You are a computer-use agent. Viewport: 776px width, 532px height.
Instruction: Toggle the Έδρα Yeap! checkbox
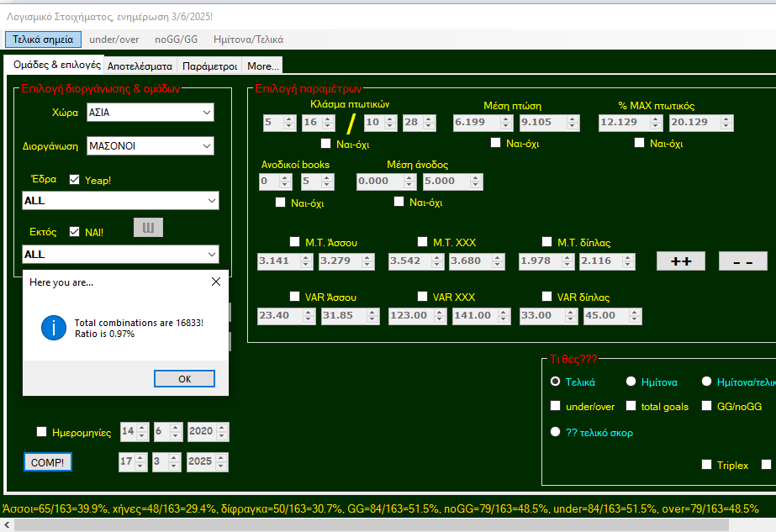[x=75, y=180]
